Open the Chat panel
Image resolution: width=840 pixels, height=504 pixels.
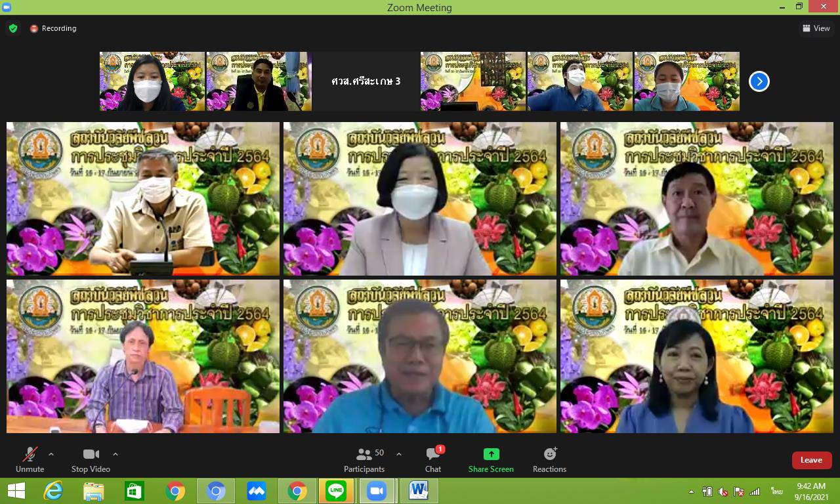[433, 460]
